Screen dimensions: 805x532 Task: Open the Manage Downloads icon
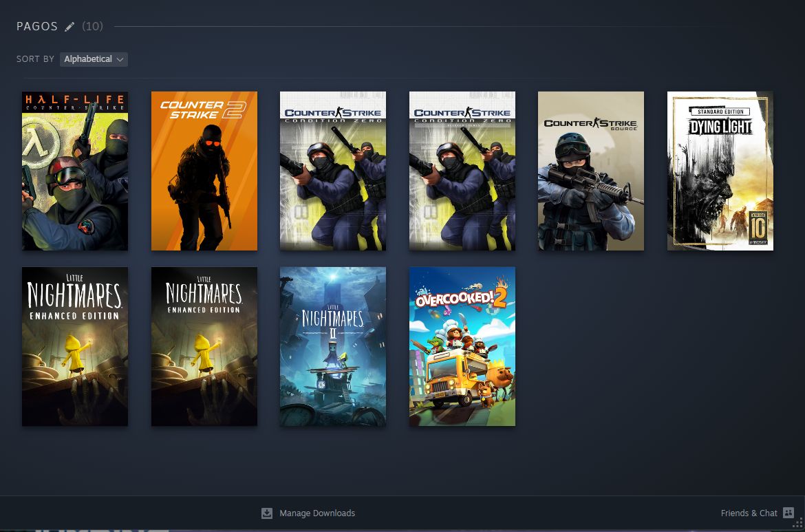click(x=267, y=513)
